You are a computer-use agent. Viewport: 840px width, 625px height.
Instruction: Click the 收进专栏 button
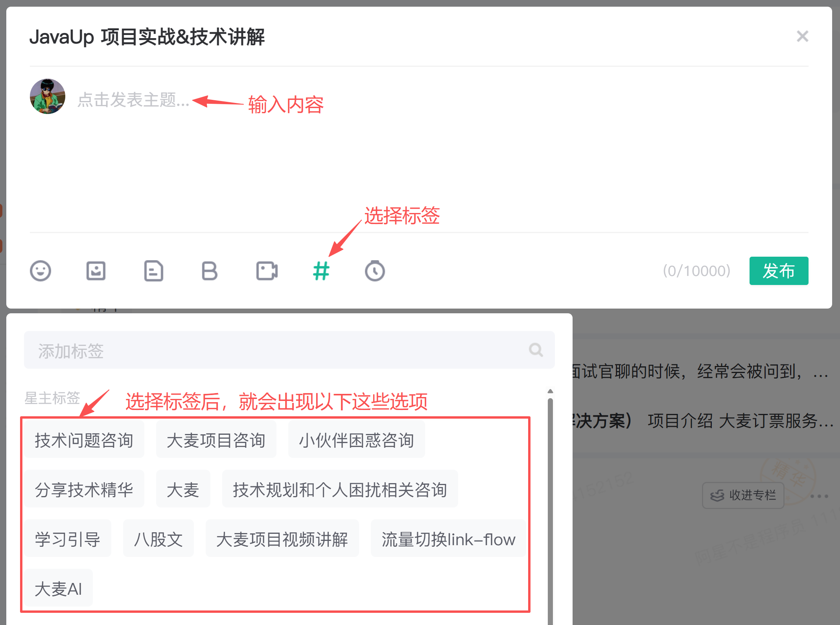[x=743, y=495]
